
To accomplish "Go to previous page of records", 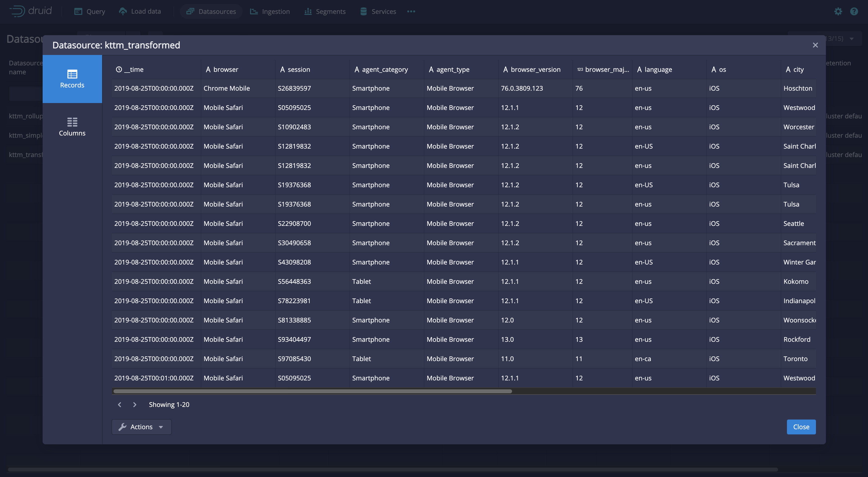I will click(120, 405).
